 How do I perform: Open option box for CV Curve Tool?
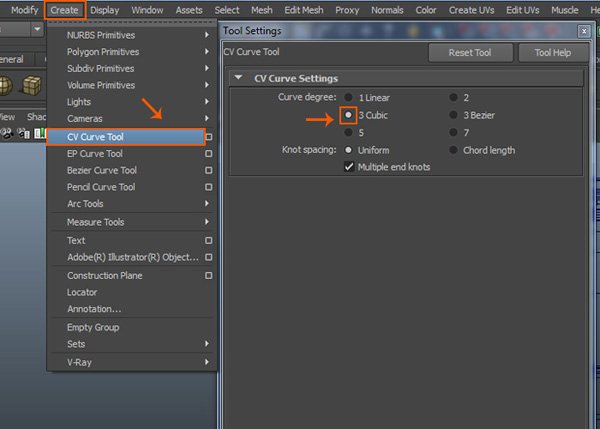point(208,137)
